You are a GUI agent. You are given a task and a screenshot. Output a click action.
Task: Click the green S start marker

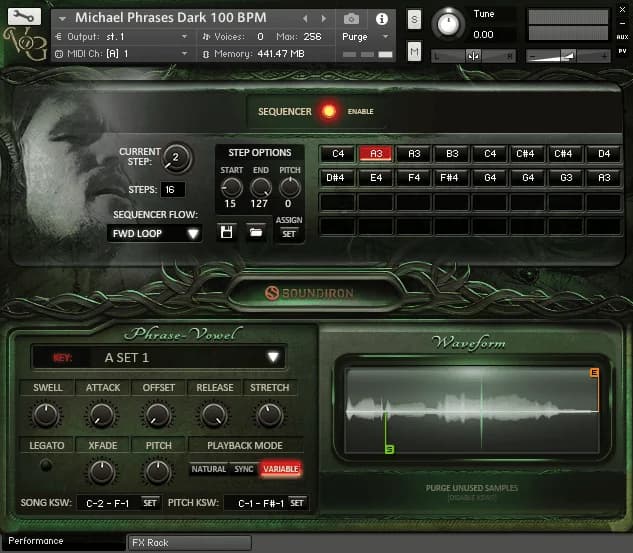[390, 449]
